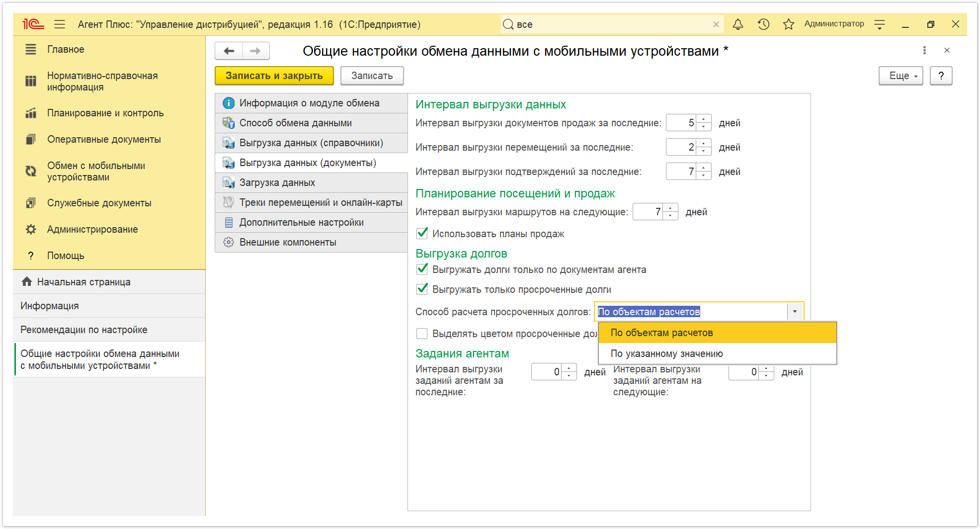Open favorites star icon
The height and width of the screenshot is (529, 980).
tap(789, 24)
